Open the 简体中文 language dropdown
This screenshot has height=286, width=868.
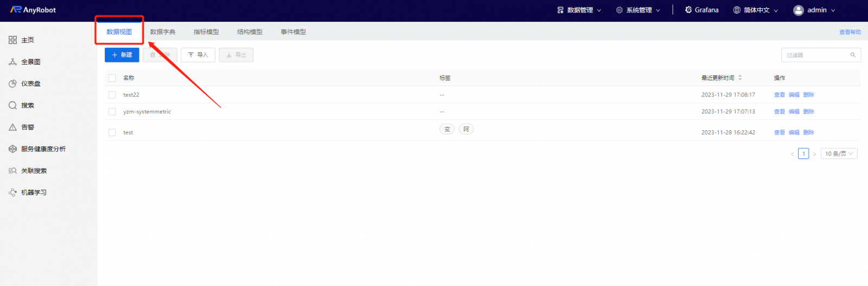pos(756,10)
